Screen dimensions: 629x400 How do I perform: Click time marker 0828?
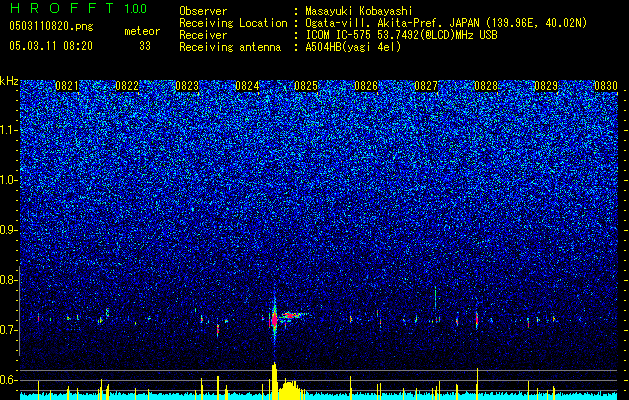[486, 86]
